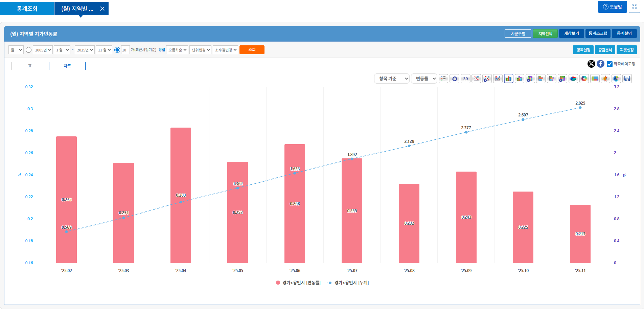Click the green 지역선택 button
This screenshot has height=310, width=644.
[x=545, y=34]
